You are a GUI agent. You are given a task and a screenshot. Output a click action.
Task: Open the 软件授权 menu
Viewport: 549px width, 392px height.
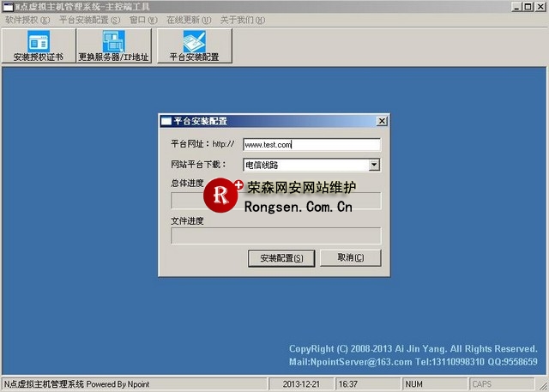[27, 19]
